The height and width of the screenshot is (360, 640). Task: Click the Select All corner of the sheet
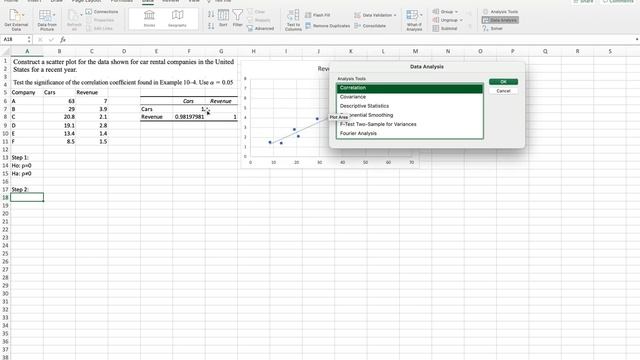[x=5, y=51]
